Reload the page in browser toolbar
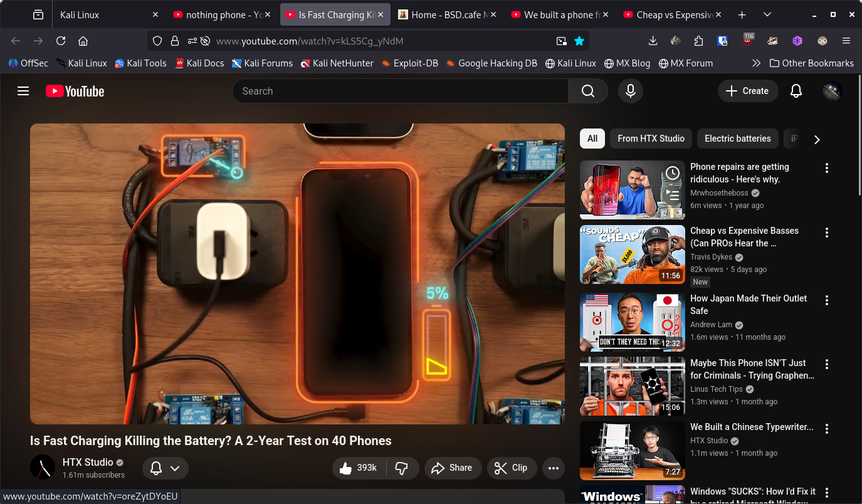This screenshot has height=504, width=862. point(61,41)
